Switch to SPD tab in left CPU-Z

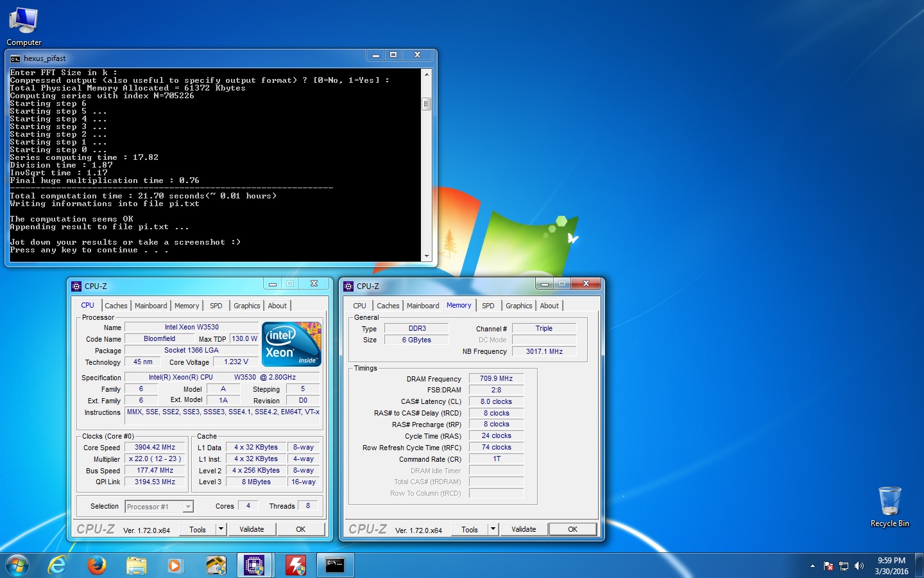tap(216, 306)
